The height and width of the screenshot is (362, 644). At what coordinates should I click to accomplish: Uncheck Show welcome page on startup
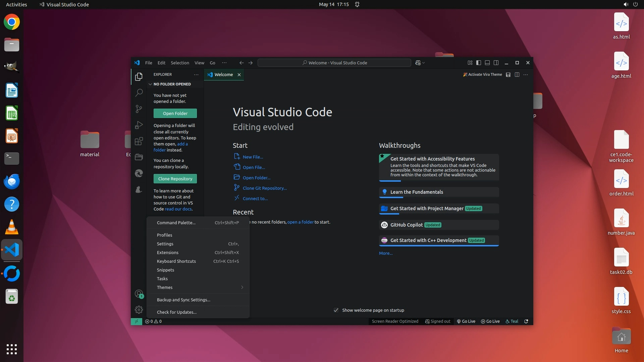pyautogui.click(x=336, y=310)
